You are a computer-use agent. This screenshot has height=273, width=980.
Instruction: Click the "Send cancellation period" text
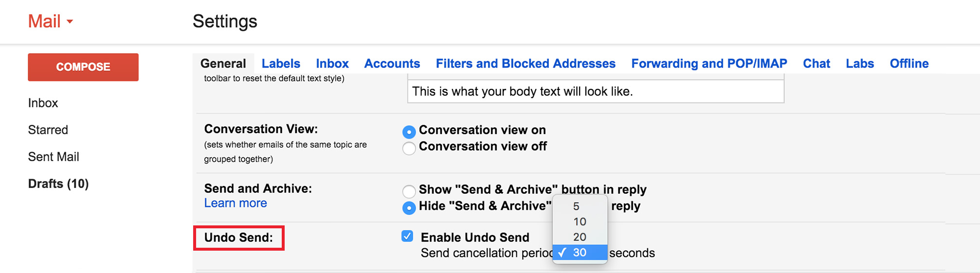point(487,253)
